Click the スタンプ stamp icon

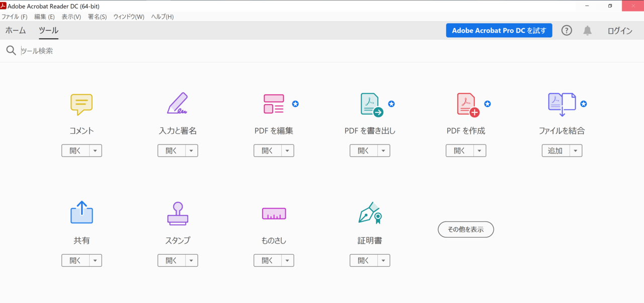(178, 213)
